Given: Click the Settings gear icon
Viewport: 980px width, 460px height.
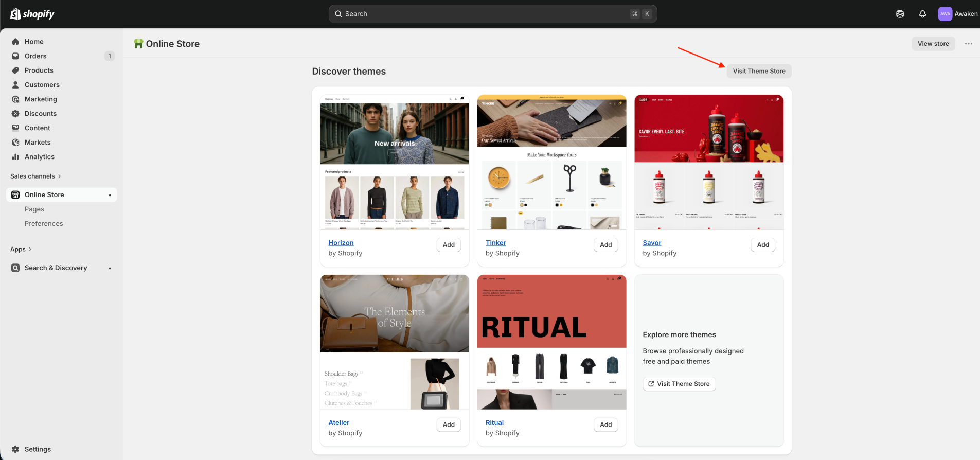Looking at the screenshot, I should click(x=15, y=449).
